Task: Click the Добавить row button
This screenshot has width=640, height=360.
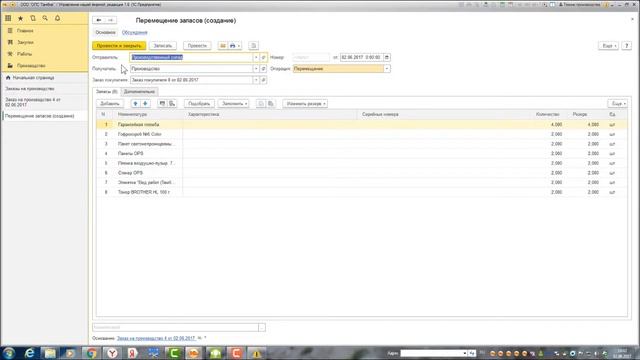Action: coord(110,104)
